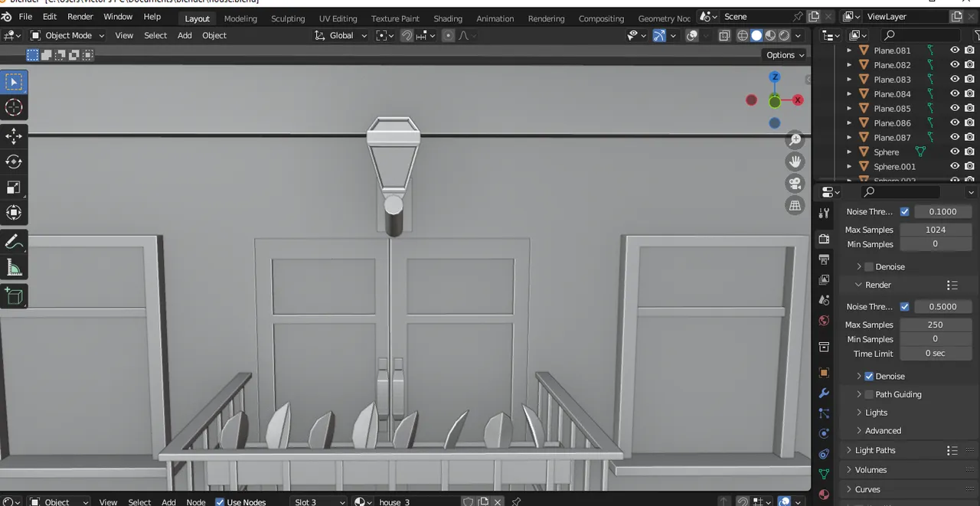Open the Render properties tab
This screenshot has height=506, width=980.
824,239
